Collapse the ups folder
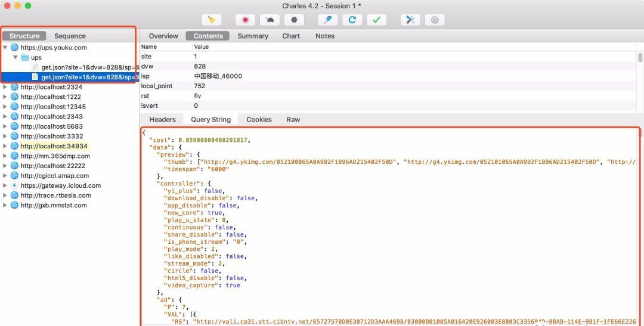This screenshot has width=644, height=326. (x=15, y=57)
